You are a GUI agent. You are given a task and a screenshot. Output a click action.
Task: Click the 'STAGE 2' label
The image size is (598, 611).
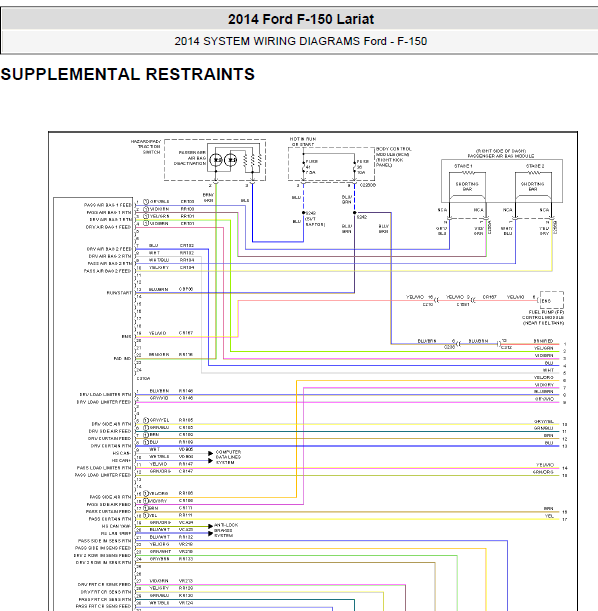click(535, 166)
